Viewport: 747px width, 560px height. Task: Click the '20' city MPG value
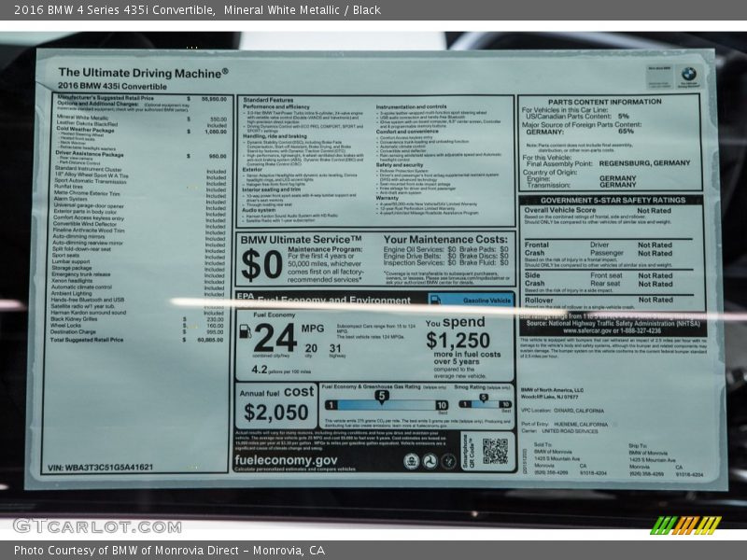click(311, 348)
